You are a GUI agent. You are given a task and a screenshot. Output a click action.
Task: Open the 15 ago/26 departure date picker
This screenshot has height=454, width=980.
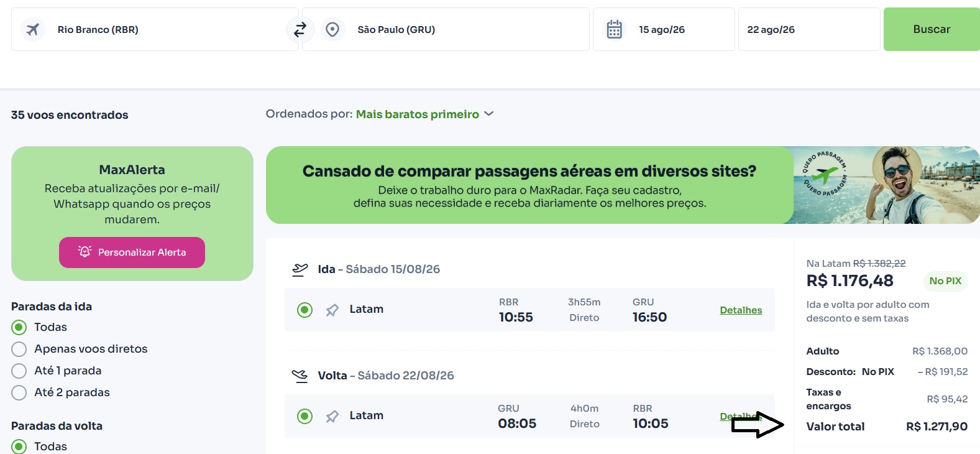(662, 29)
